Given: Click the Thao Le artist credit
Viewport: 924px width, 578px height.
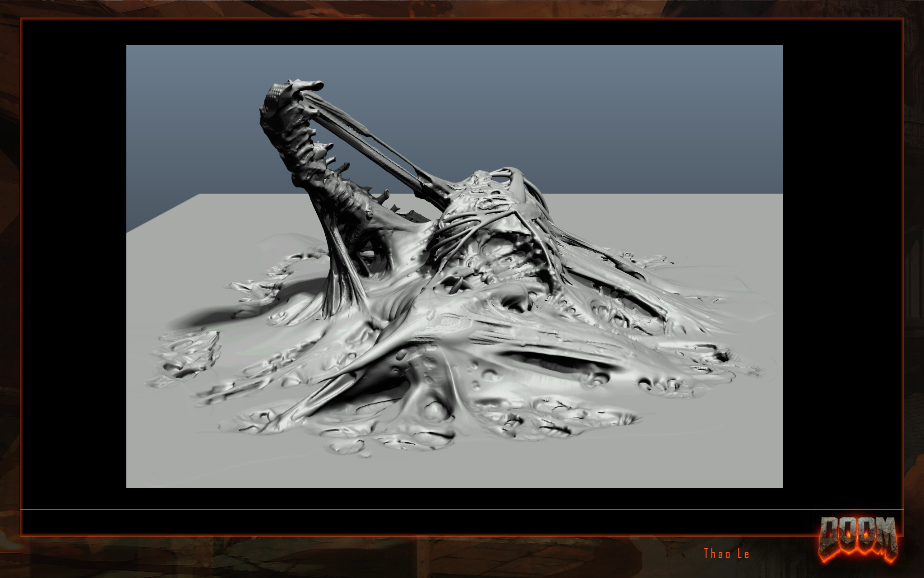Looking at the screenshot, I should [x=726, y=554].
